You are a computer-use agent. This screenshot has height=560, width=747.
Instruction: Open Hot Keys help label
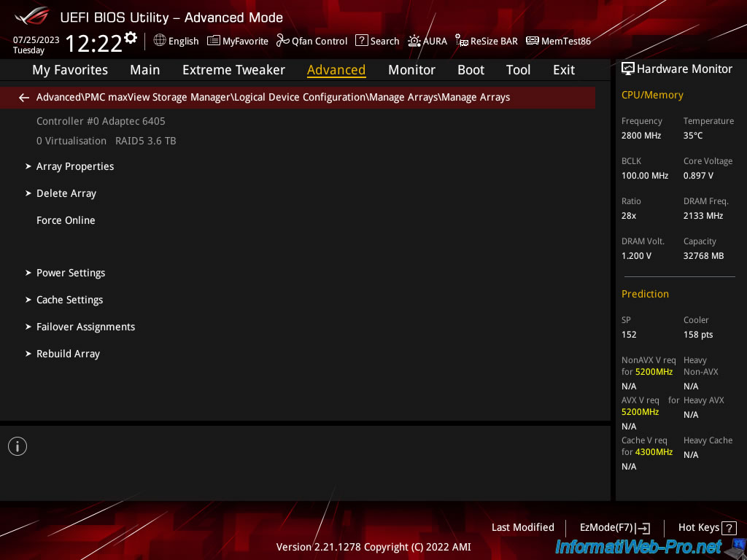coord(698,528)
